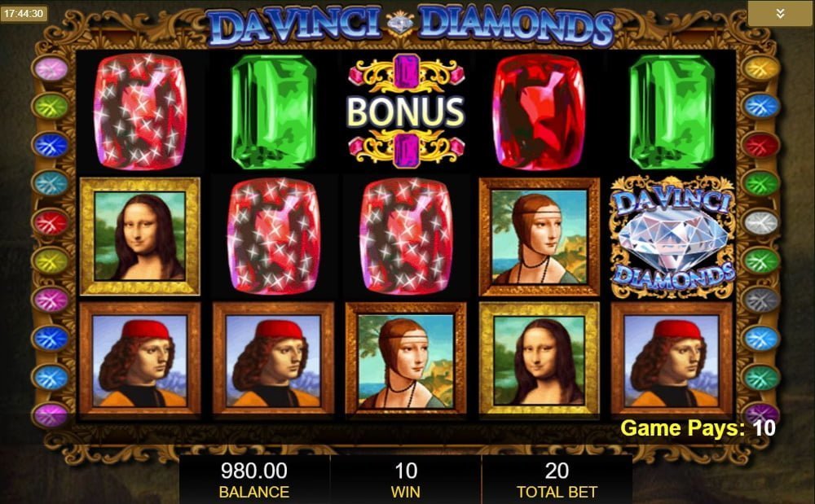This screenshot has height=504, width=815.
Task: Click the WIN 10 display
Action: pyautogui.click(x=405, y=480)
